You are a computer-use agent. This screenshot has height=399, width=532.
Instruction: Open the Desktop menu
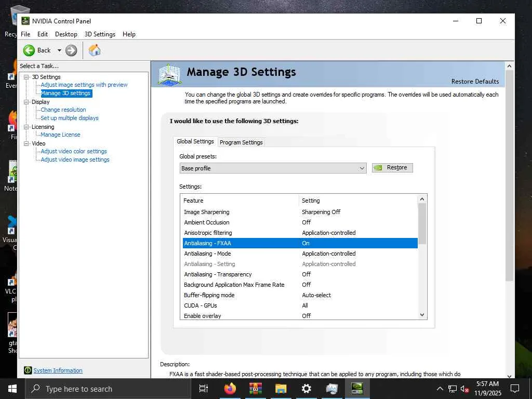tap(66, 34)
